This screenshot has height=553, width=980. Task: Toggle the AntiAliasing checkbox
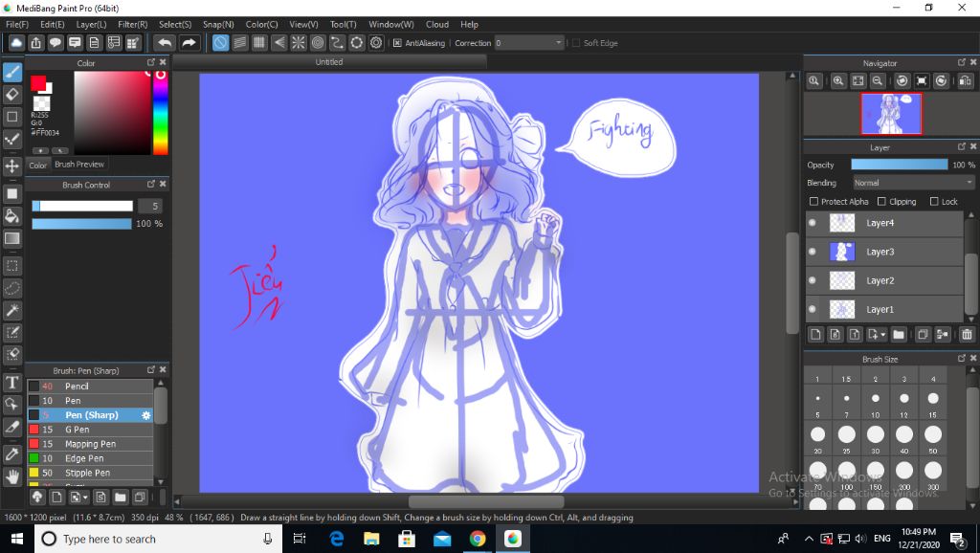click(397, 43)
